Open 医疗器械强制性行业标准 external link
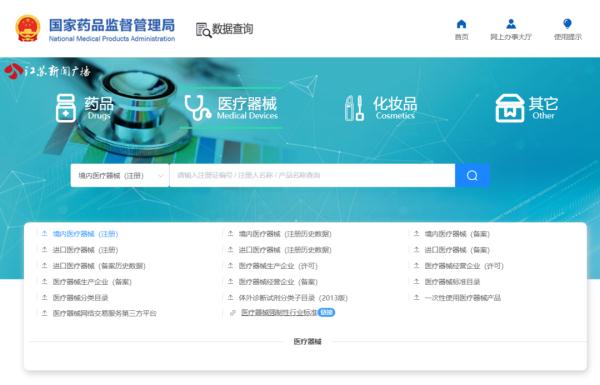This screenshot has height=385, width=600. tap(279, 313)
